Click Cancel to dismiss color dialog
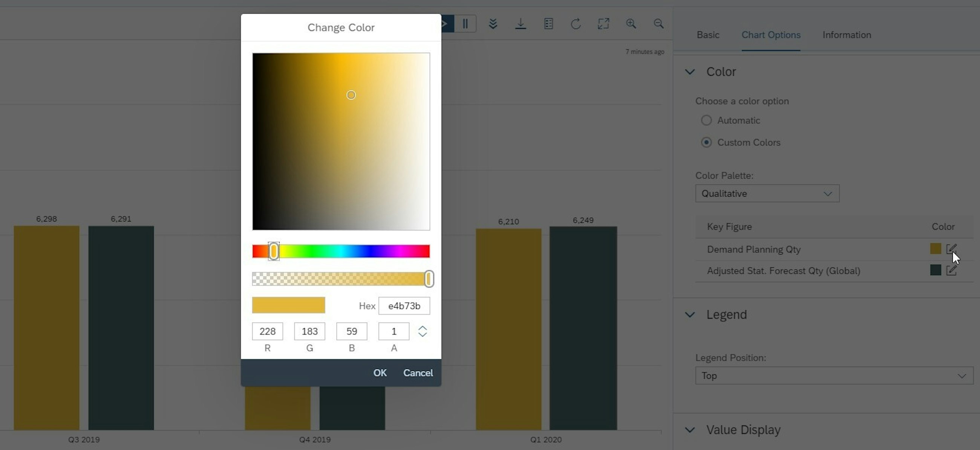 coord(418,372)
